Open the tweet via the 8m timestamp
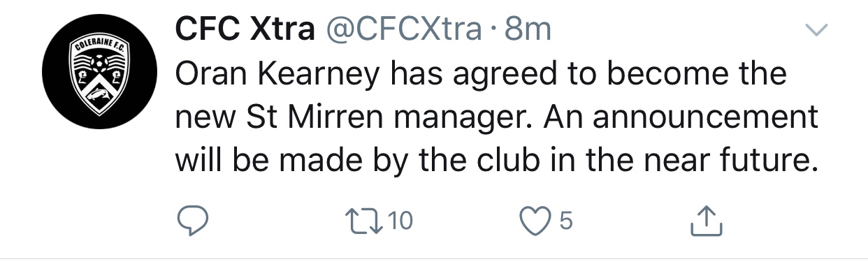 pos(526,29)
